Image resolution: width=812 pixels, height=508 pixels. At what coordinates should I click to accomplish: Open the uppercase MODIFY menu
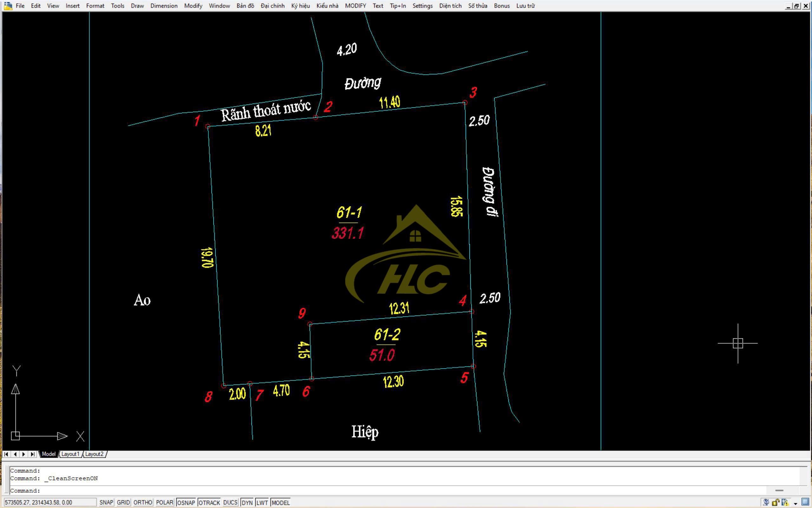pyautogui.click(x=355, y=6)
